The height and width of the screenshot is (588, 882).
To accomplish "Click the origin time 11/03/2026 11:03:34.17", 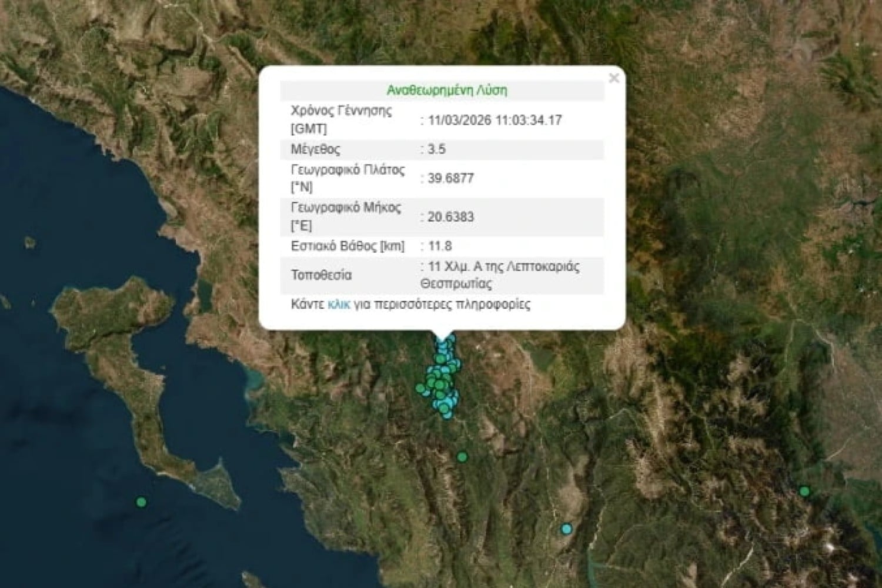I will 495,121.
